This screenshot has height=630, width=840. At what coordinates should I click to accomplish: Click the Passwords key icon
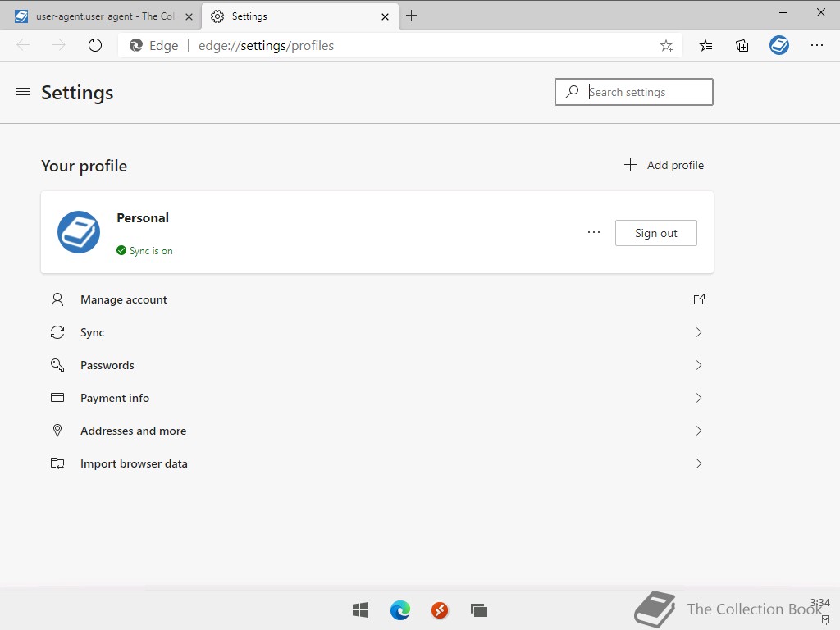click(57, 365)
